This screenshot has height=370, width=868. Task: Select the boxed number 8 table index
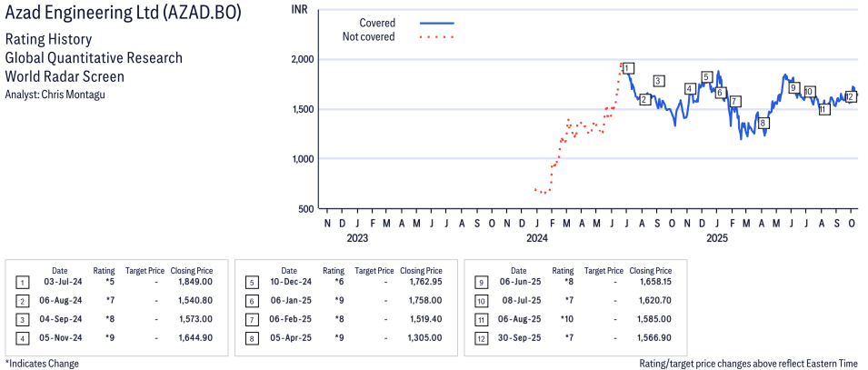click(251, 337)
